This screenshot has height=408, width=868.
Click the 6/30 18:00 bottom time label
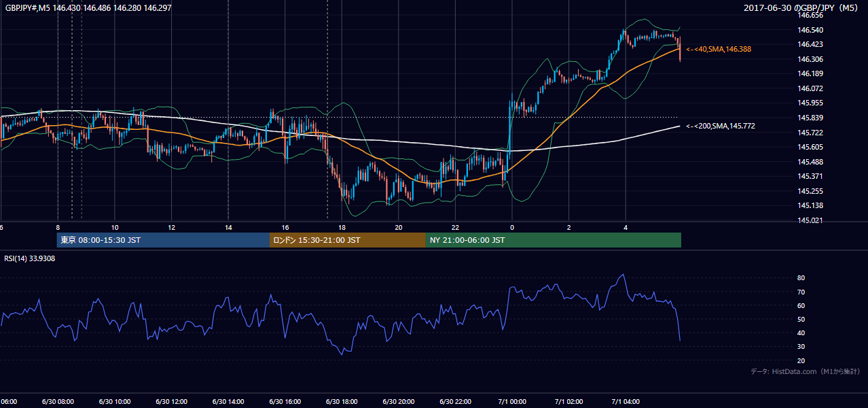(342, 402)
